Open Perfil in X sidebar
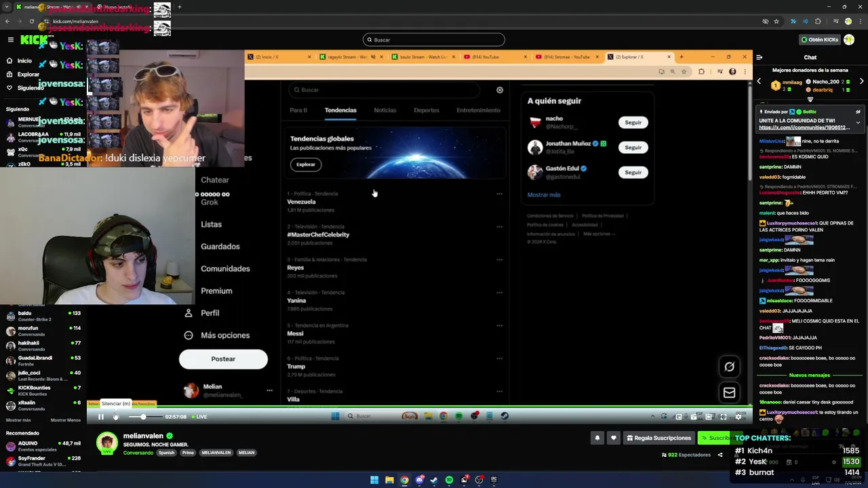This screenshot has width=868, height=488. coord(202,313)
